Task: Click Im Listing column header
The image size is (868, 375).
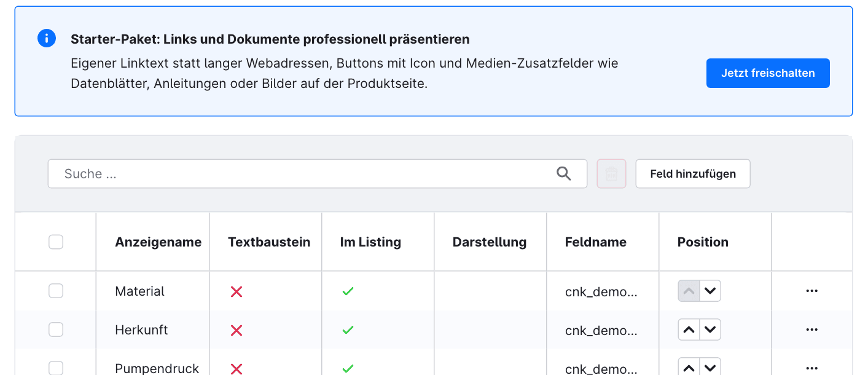Action: click(x=370, y=242)
